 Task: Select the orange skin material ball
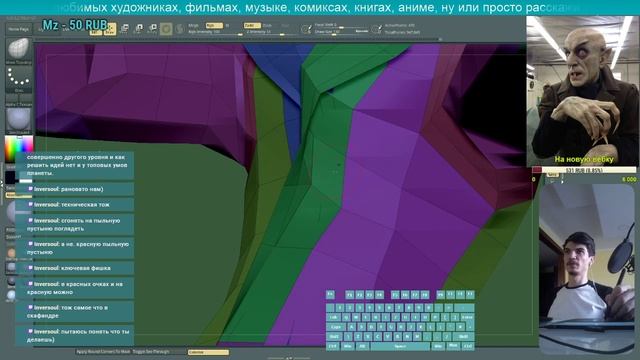[11, 253]
